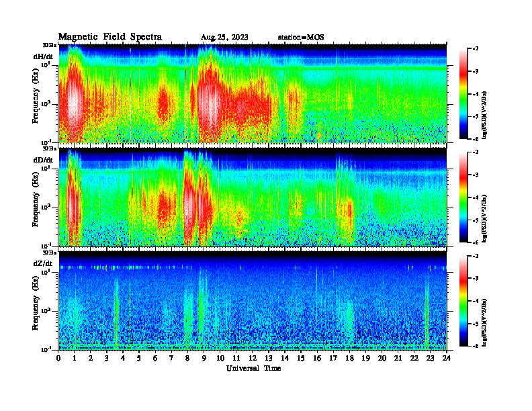Click the -3 tick label on the dZ/dt color scale
The image size is (532, 411).
(x=476, y=279)
